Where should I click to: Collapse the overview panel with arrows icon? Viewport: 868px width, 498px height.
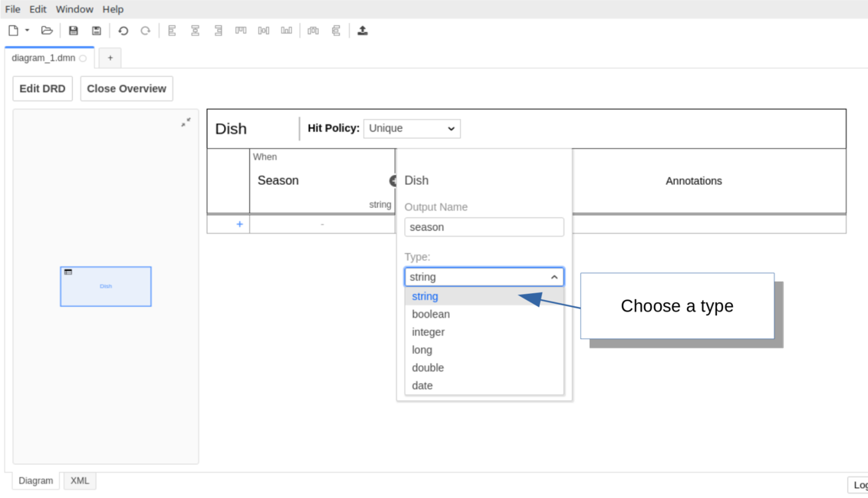coord(186,122)
